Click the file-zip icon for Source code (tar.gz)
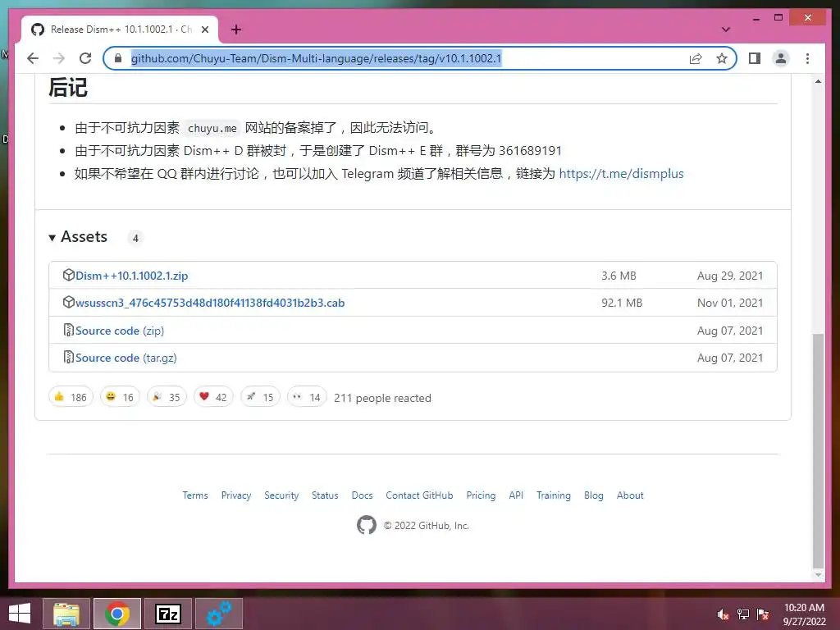This screenshot has width=840, height=630. [69, 357]
